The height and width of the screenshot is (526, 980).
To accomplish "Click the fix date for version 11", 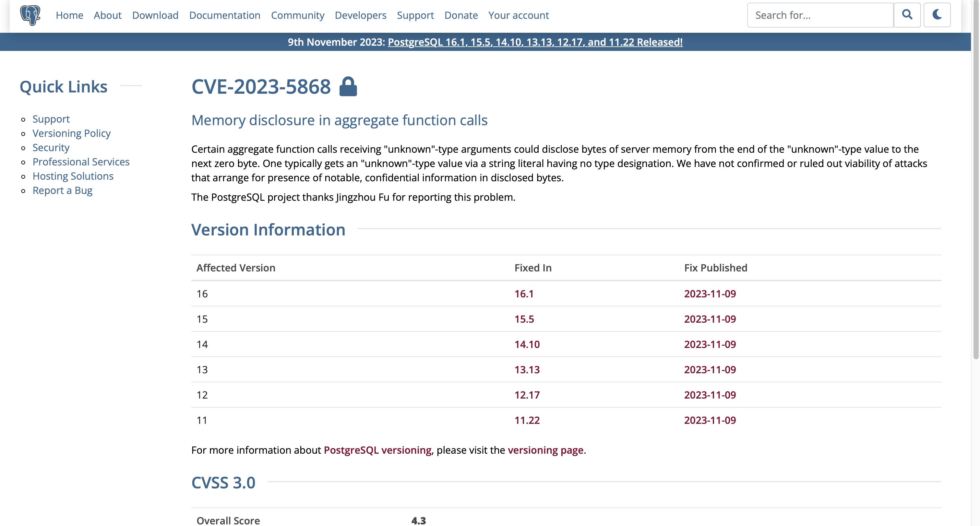I will [710, 420].
